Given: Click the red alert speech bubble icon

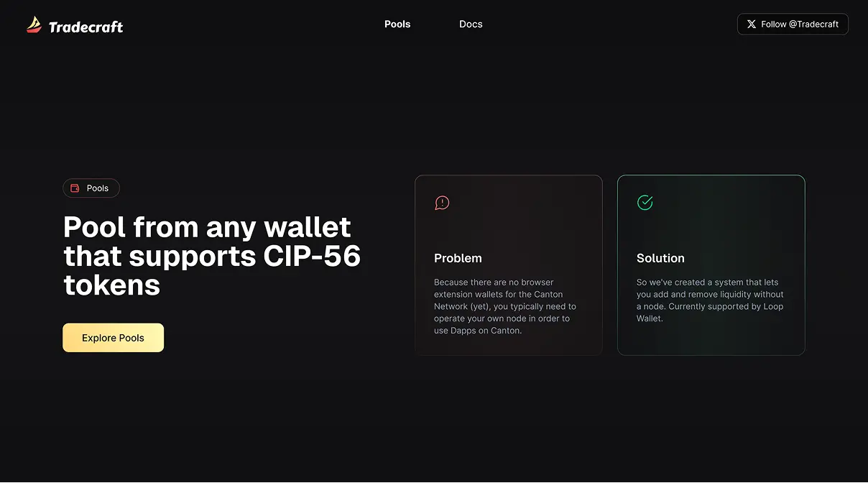Looking at the screenshot, I should 442,203.
